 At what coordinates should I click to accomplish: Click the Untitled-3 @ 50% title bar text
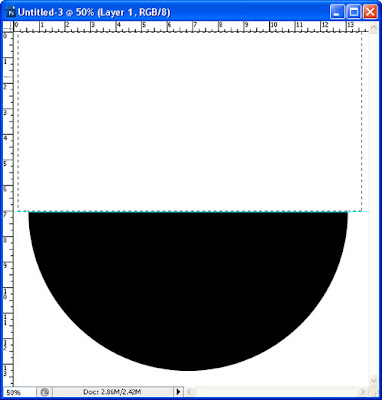(94, 13)
